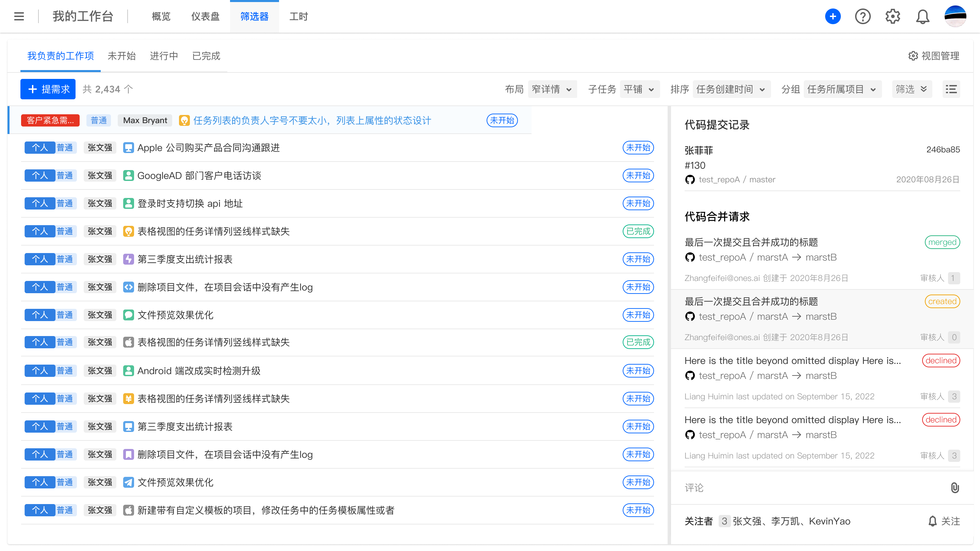Click the merged merge request entry
Viewport: 980px width, 551px height.
822,260
